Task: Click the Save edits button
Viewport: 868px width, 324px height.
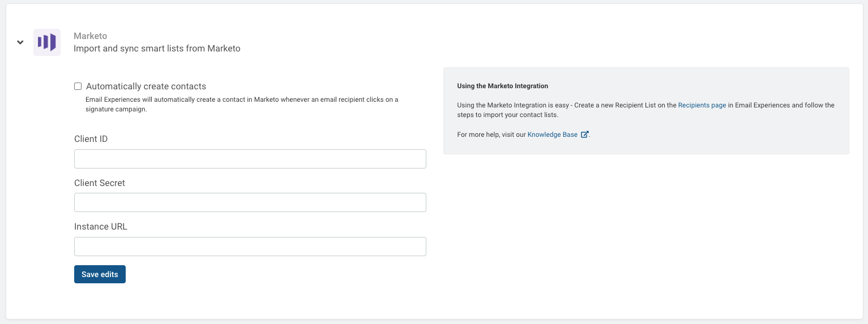Action: 100,274
